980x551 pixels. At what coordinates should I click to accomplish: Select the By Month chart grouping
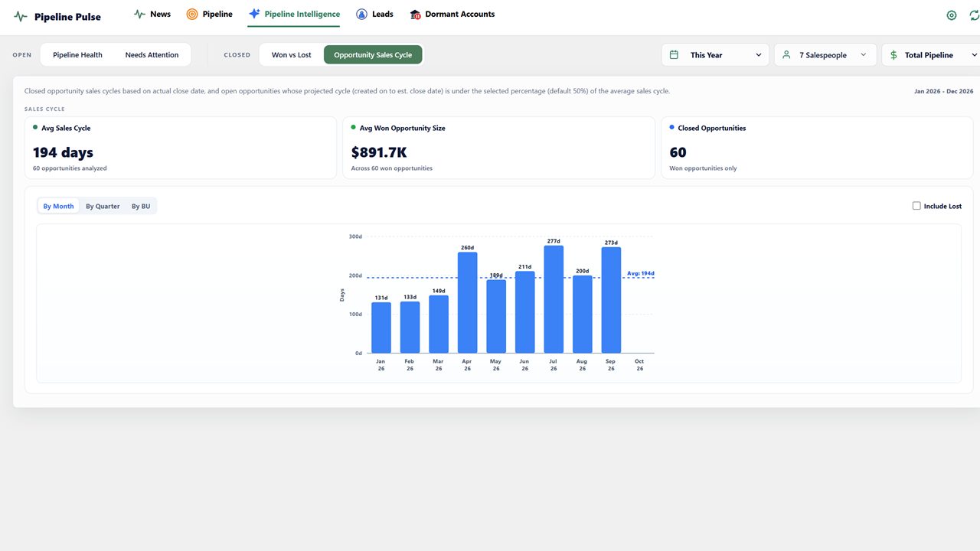58,206
